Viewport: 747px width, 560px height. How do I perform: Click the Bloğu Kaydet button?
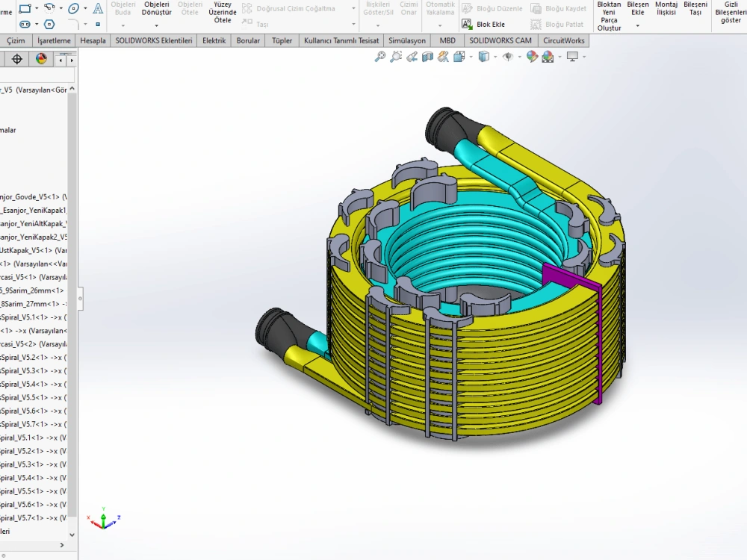point(560,9)
